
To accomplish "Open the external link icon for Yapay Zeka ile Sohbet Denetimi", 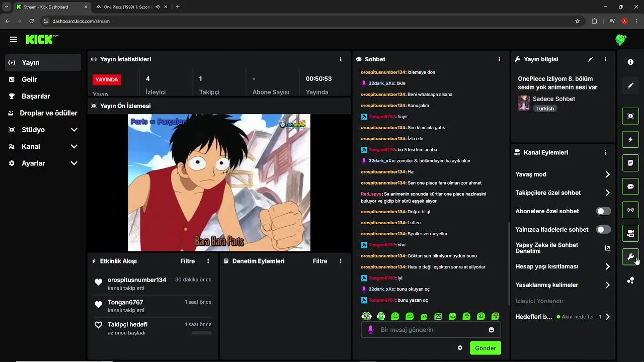I will (607, 248).
